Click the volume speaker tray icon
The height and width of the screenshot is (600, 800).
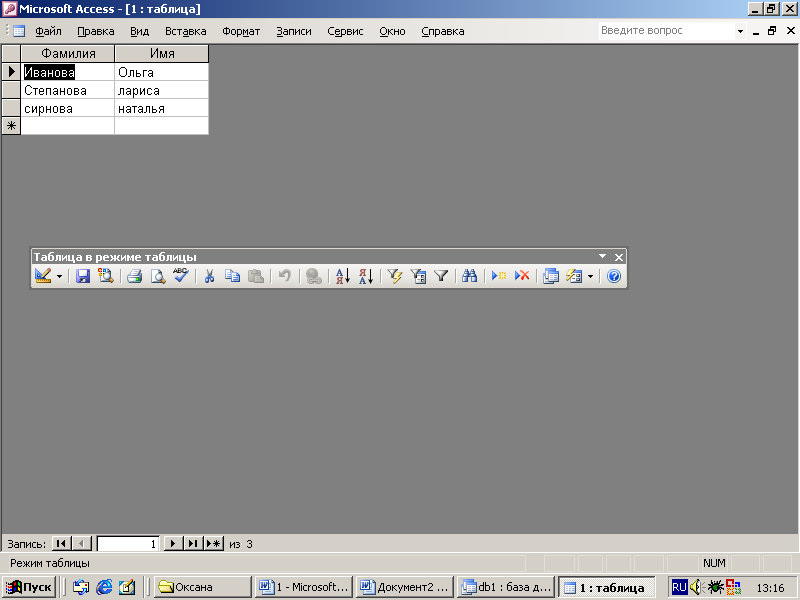tap(696, 587)
